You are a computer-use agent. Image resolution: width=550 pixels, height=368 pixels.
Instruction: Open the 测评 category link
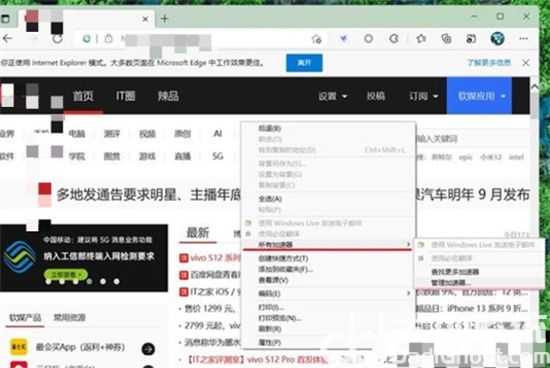coord(112,134)
